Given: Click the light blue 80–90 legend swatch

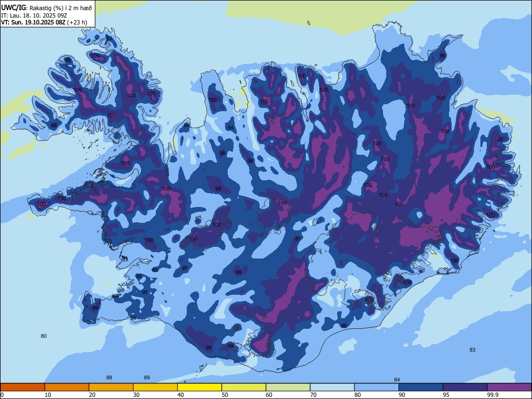Looking at the screenshot, I should pos(377,387).
